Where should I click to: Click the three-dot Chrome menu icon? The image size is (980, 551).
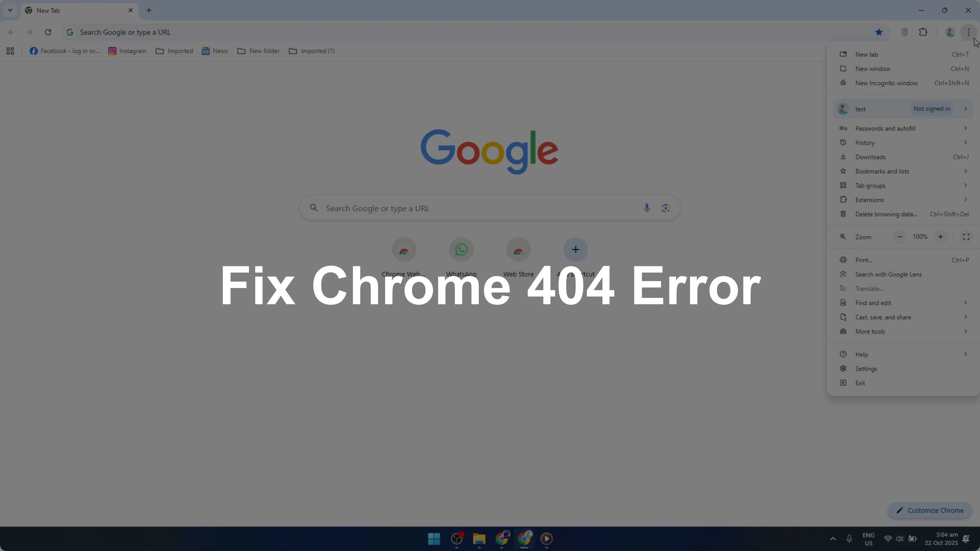pos(969,32)
